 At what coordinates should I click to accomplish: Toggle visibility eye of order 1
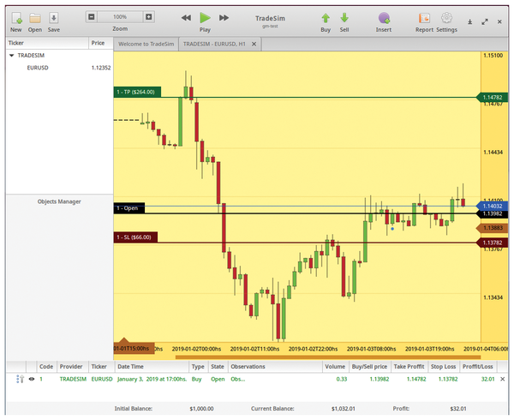[32, 379]
